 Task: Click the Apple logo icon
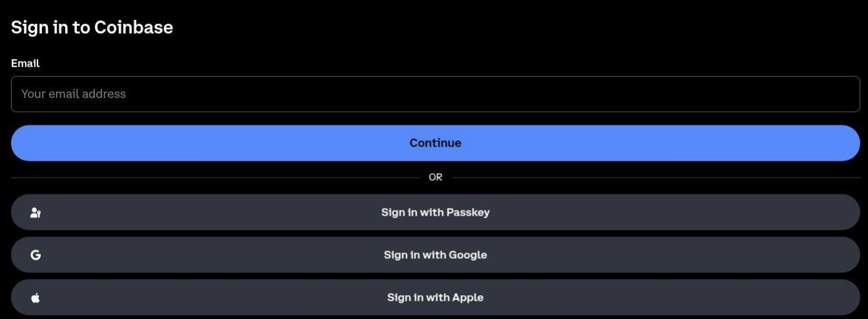(x=36, y=298)
